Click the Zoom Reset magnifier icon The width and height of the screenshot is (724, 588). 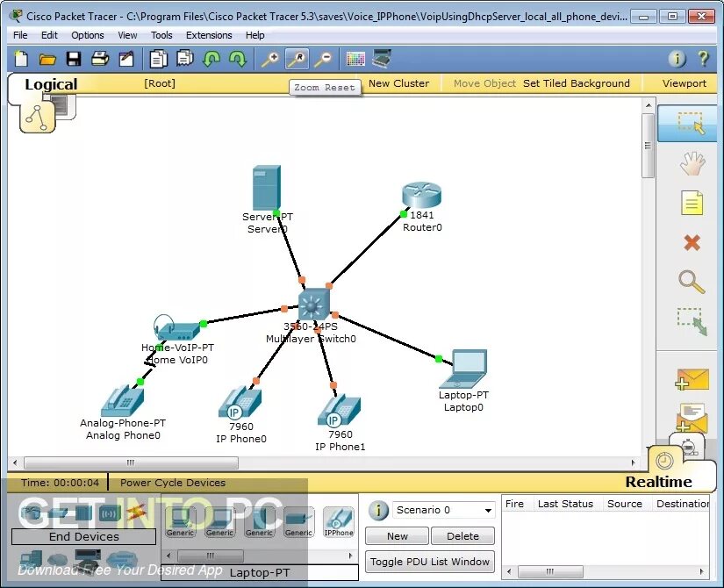click(297, 59)
